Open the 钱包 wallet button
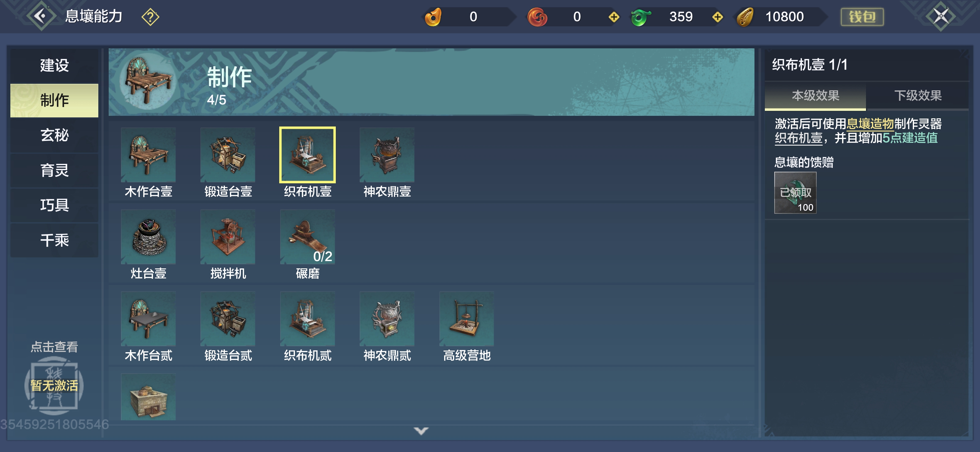Viewport: 980px width, 452px height. [x=862, y=17]
